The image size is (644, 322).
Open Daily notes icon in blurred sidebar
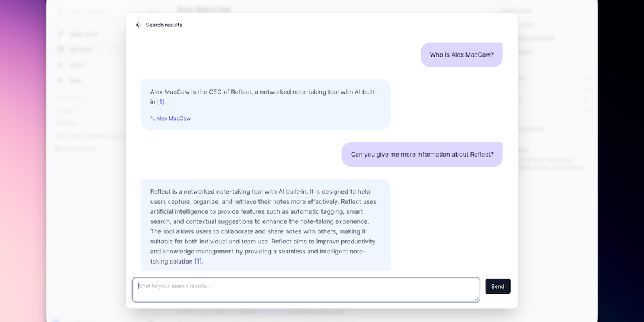[61, 34]
